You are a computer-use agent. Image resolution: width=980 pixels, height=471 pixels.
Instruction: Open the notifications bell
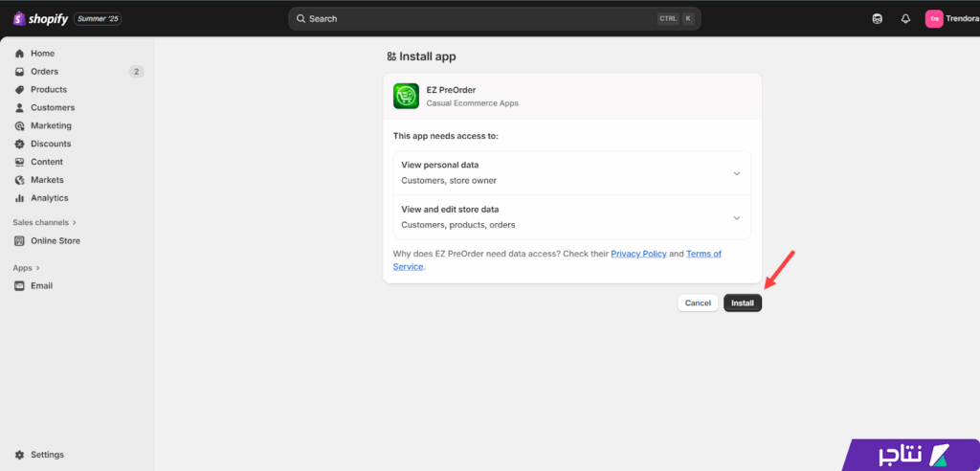coord(905,19)
